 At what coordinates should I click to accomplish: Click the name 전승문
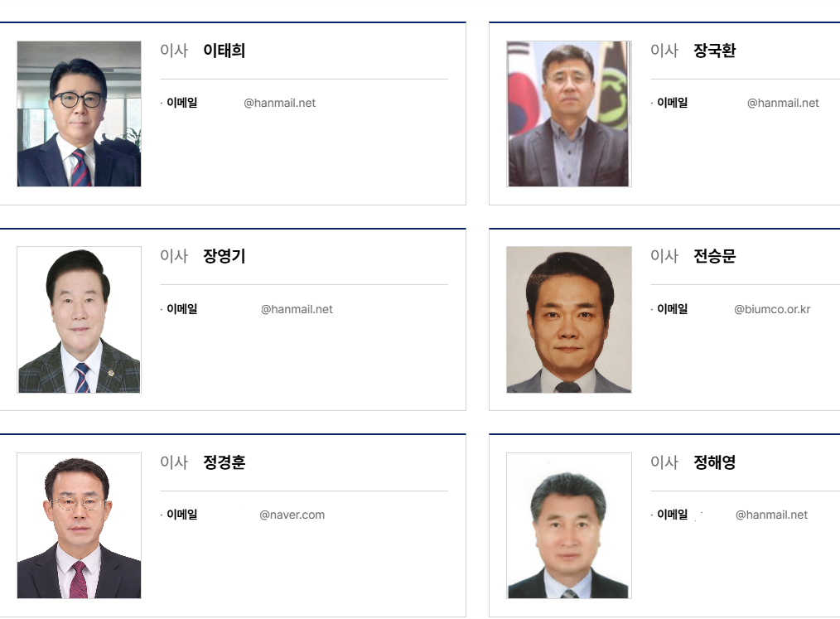715,256
